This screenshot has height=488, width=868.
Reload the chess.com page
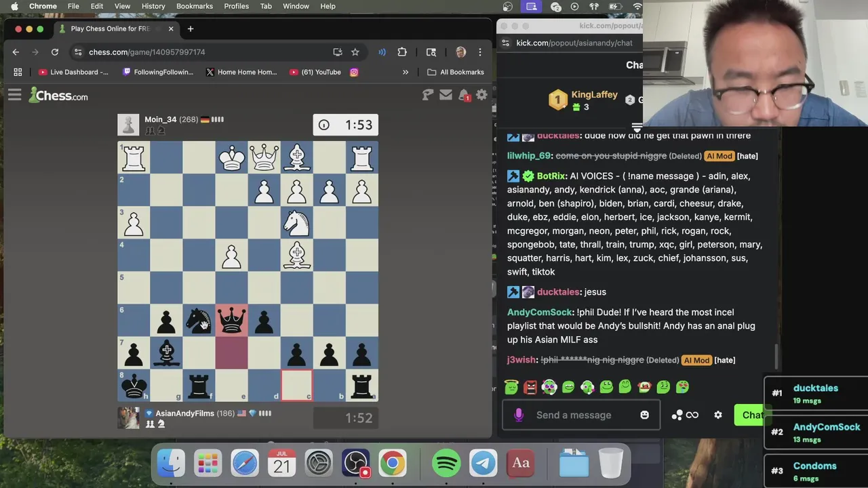pyautogui.click(x=55, y=52)
